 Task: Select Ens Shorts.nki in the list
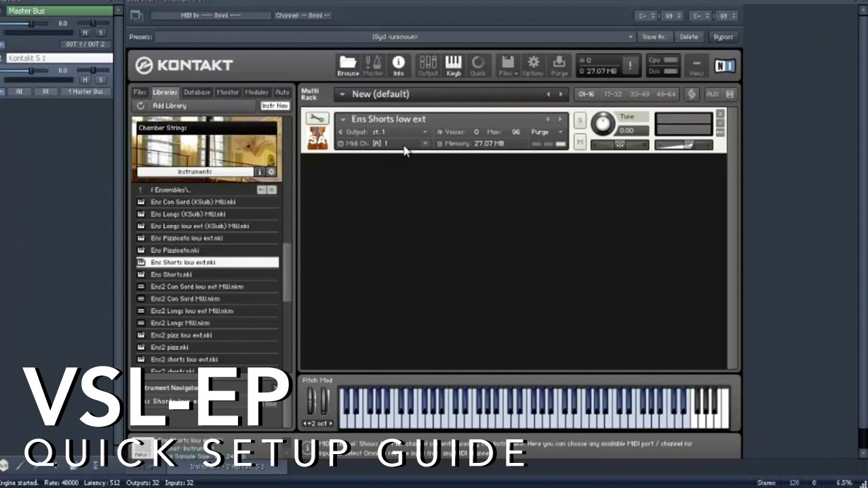pos(207,274)
